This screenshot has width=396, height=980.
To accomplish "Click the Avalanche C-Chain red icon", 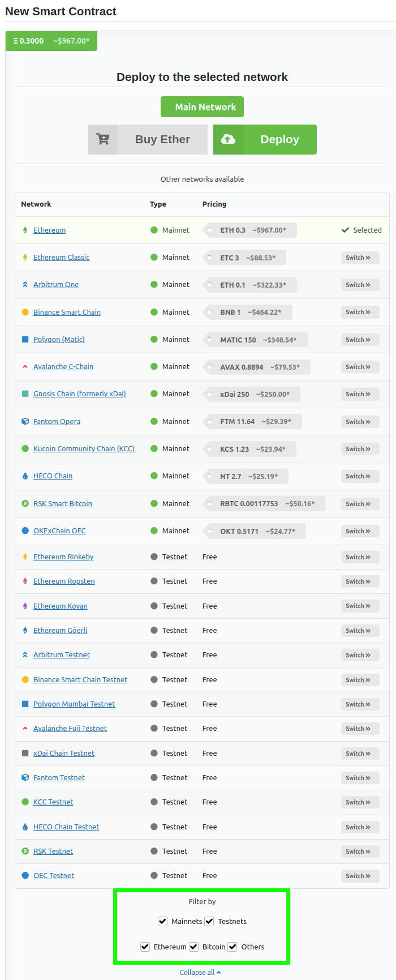I will pyautogui.click(x=25, y=366).
